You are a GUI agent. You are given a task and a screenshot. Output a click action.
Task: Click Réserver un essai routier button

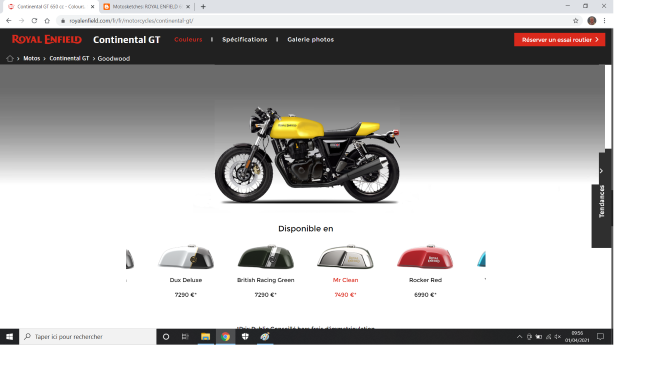559,39
